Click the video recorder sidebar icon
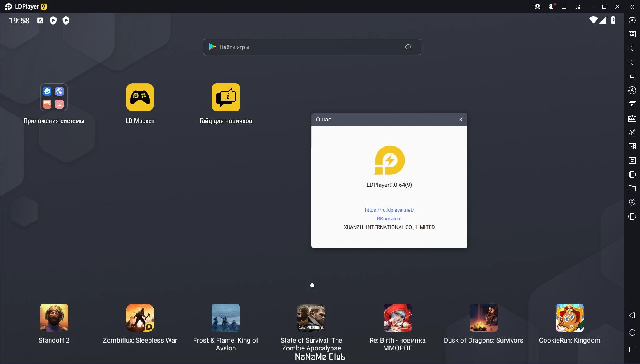This screenshot has width=640, height=364. coord(632,146)
